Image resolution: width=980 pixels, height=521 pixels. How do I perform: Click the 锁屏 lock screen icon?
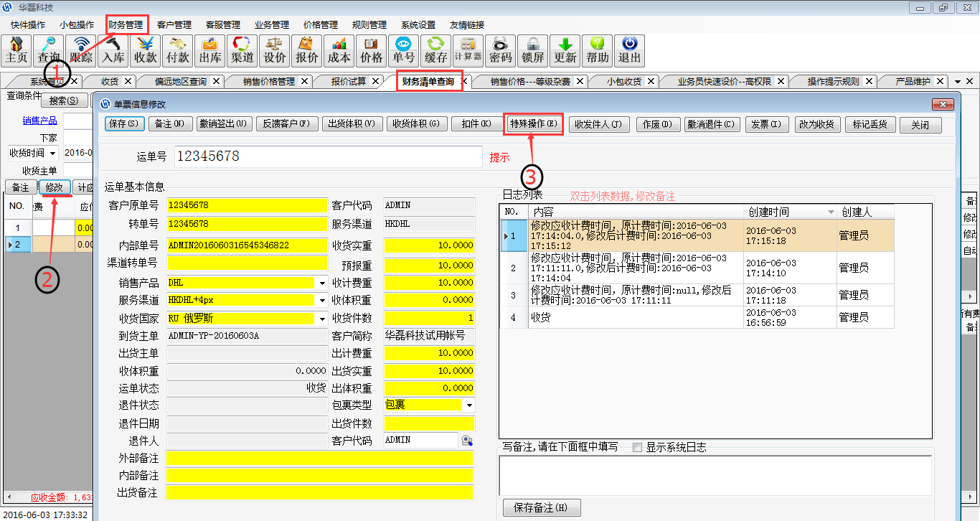pyautogui.click(x=532, y=50)
